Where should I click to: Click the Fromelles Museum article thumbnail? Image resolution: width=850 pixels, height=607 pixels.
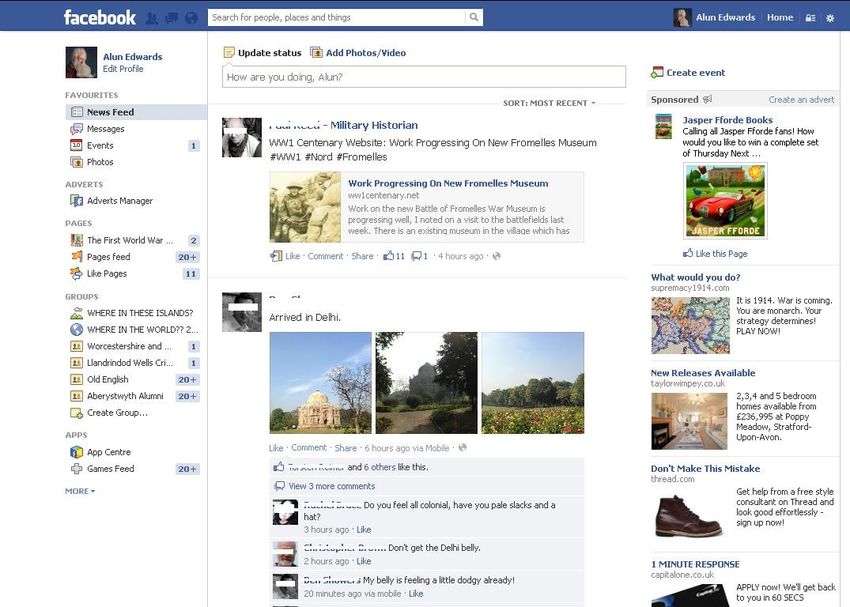click(305, 207)
